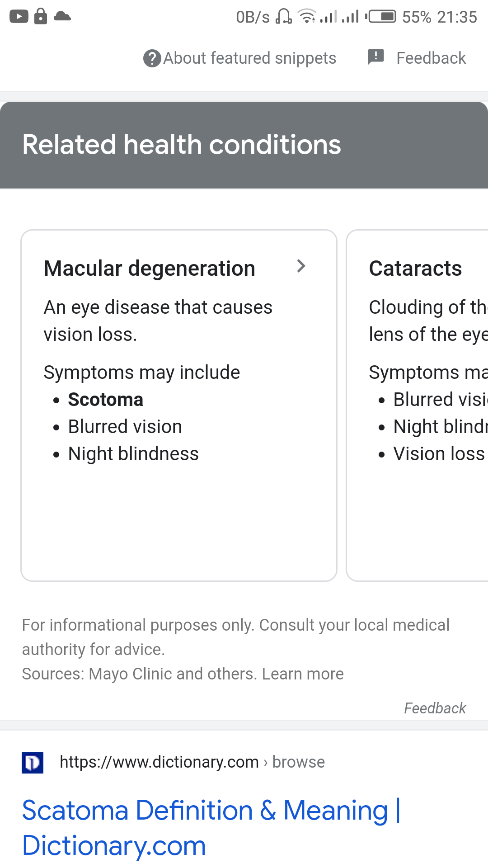Screen dimensions: 488x868
Task: Tap the battery indicator icon
Action: (381, 17)
